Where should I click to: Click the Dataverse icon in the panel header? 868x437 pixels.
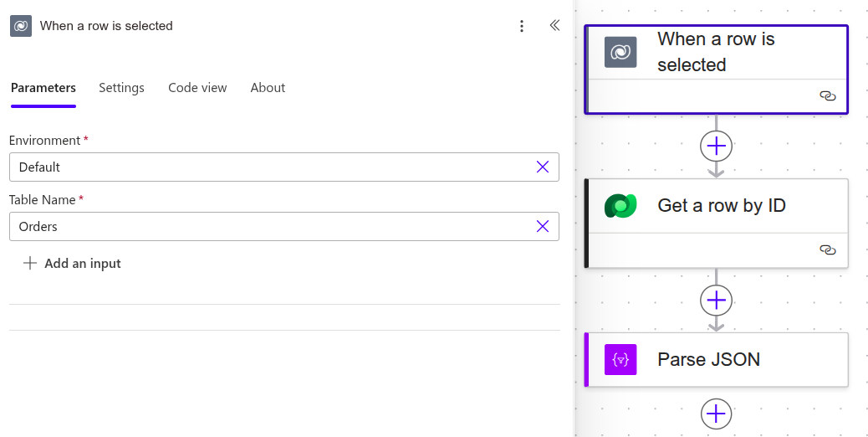pyautogui.click(x=21, y=26)
